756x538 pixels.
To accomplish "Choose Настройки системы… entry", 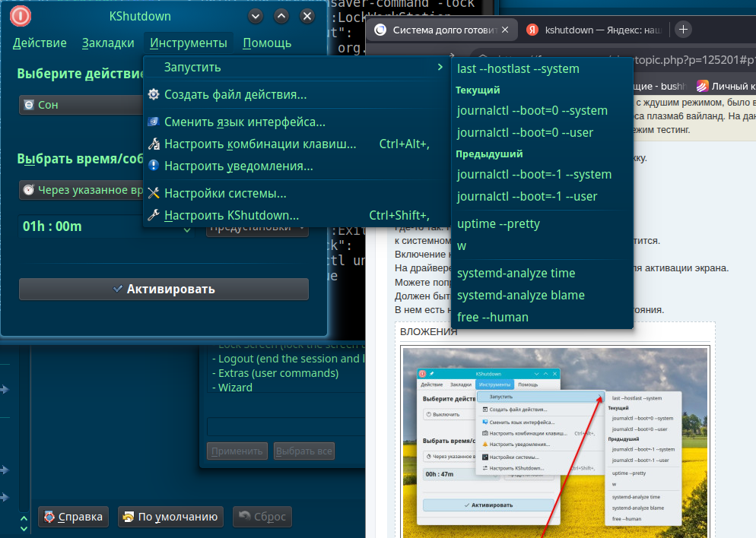I will pyautogui.click(x=297, y=193).
